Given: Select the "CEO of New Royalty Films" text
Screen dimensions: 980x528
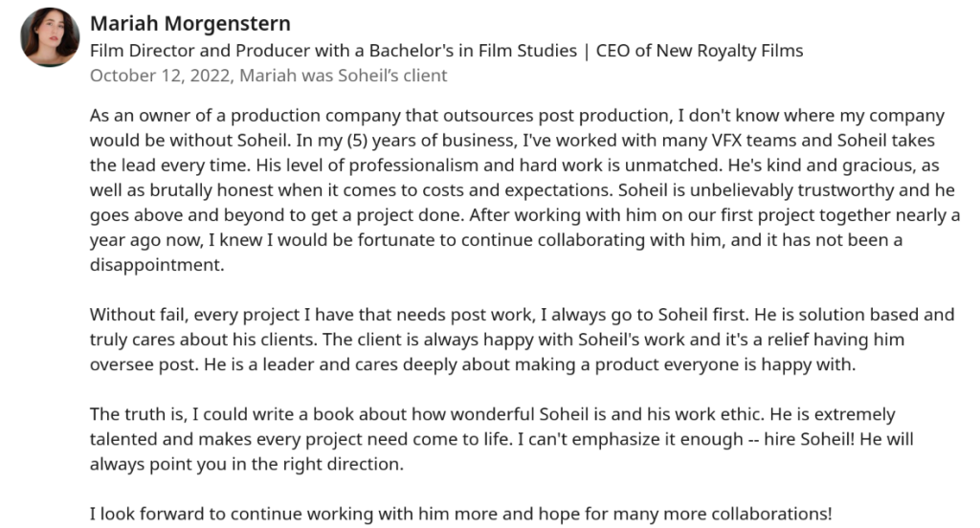Looking at the screenshot, I should pyautogui.click(x=699, y=51).
